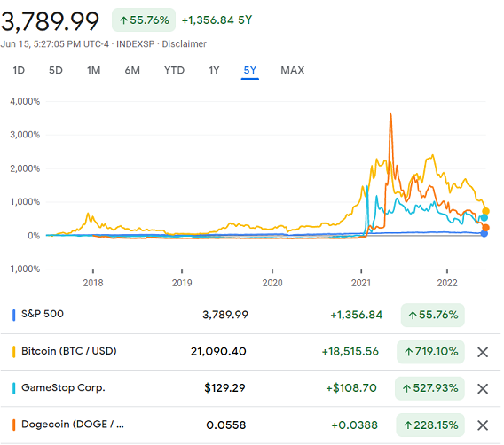Screen dimensions: 504x445
Task: Click yellow Bitcoin color marker
Action: click(14, 352)
